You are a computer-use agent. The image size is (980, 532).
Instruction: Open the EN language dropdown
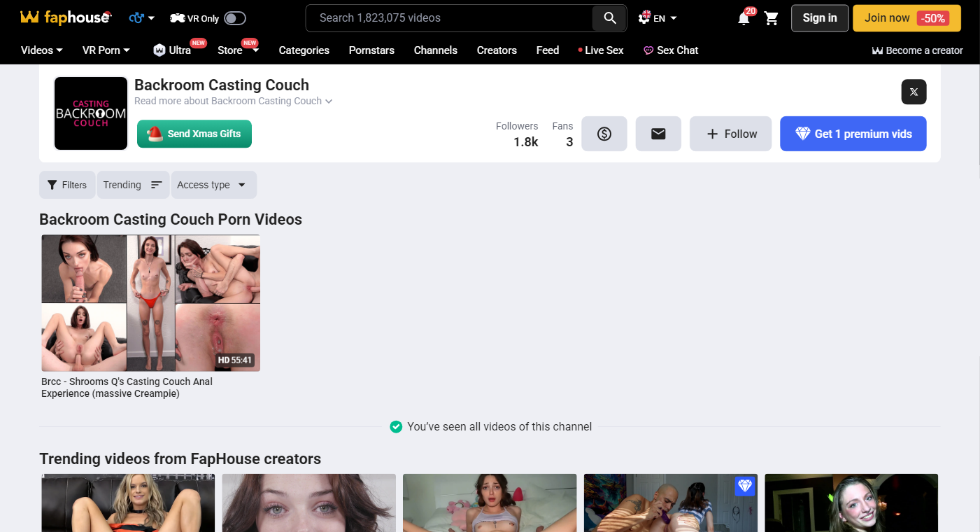tap(665, 18)
